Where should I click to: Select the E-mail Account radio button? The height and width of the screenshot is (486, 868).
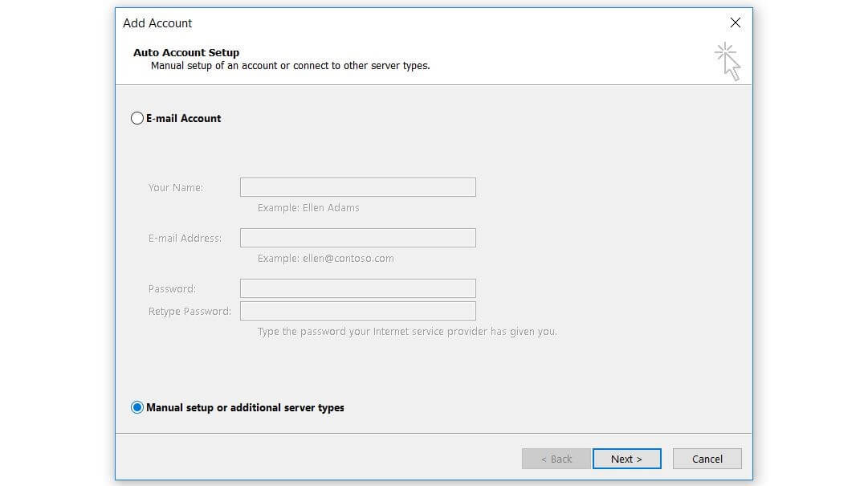pyautogui.click(x=137, y=118)
